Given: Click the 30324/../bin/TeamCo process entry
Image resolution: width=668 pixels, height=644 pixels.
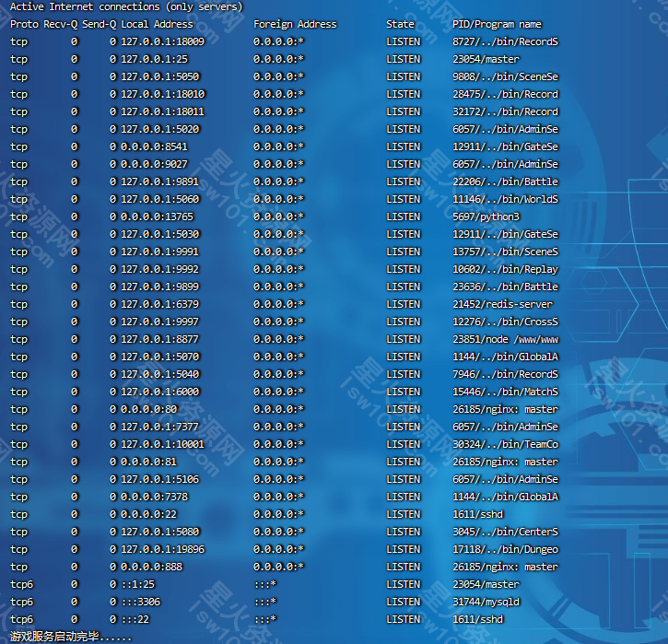Looking at the screenshot, I should [x=505, y=444].
